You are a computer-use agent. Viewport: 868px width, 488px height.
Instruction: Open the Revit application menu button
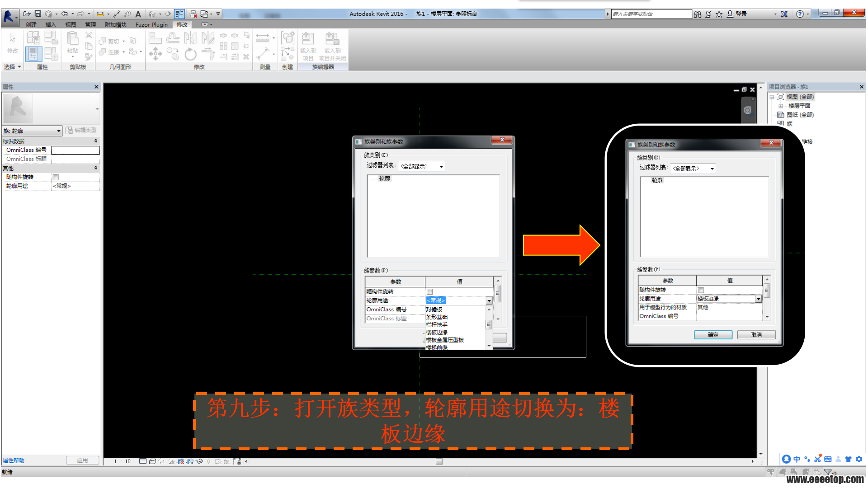(9, 17)
